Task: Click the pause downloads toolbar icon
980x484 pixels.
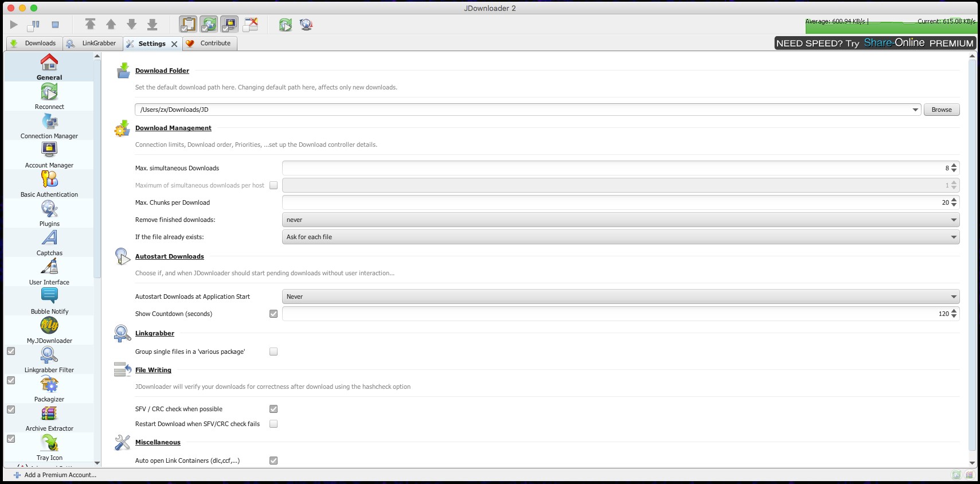Action: (34, 25)
